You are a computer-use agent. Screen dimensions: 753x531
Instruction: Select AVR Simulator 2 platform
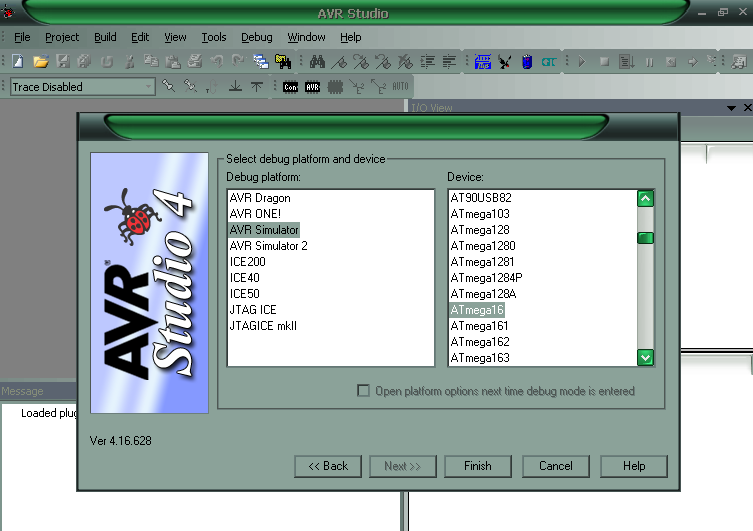click(268, 246)
